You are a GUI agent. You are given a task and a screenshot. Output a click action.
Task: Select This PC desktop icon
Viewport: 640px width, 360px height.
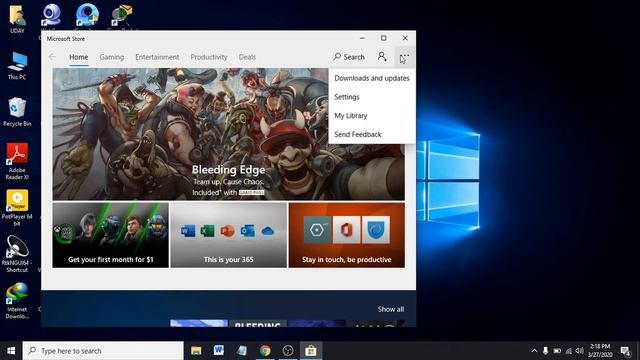(17, 66)
